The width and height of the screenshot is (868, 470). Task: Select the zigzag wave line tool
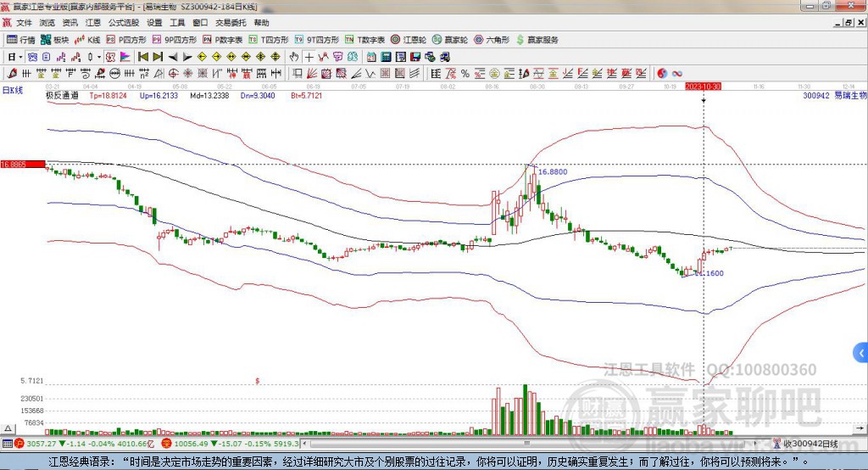point(370,73)
